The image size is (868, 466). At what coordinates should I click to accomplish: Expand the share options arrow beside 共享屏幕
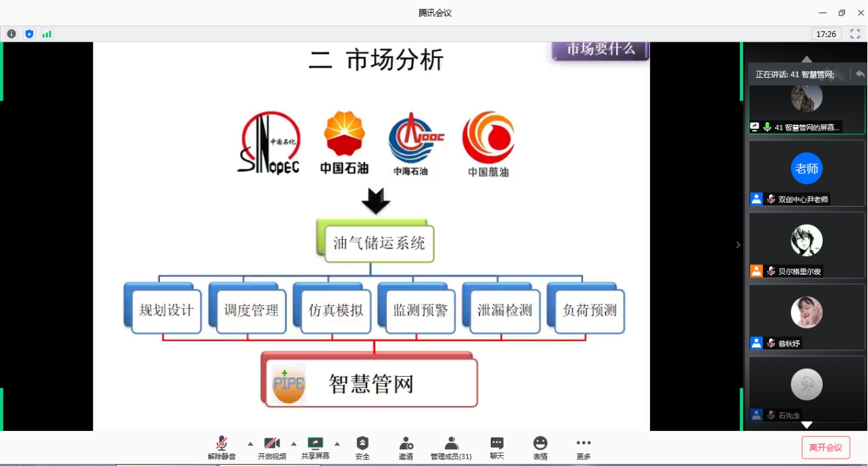337,444
